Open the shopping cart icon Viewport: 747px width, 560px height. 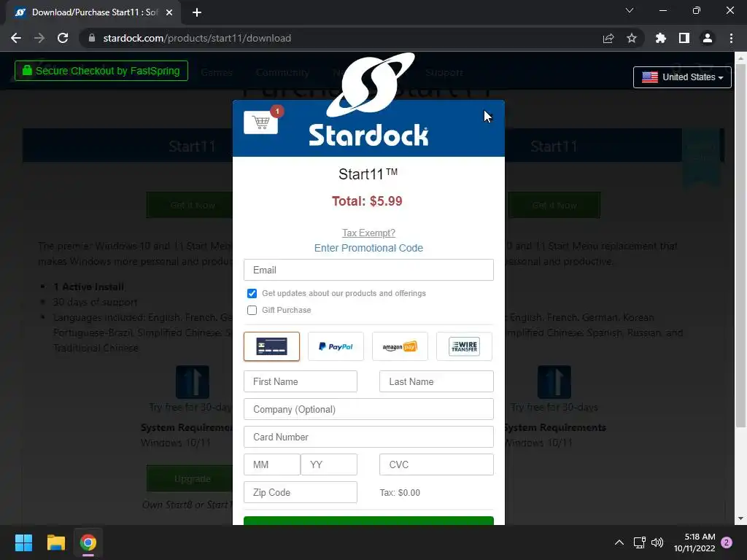coord(260,122)
